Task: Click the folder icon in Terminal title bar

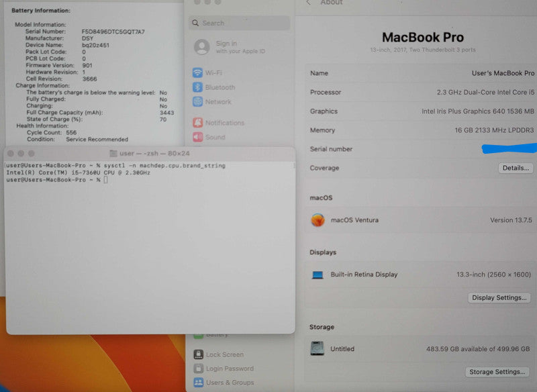Action: click(113, 153)
